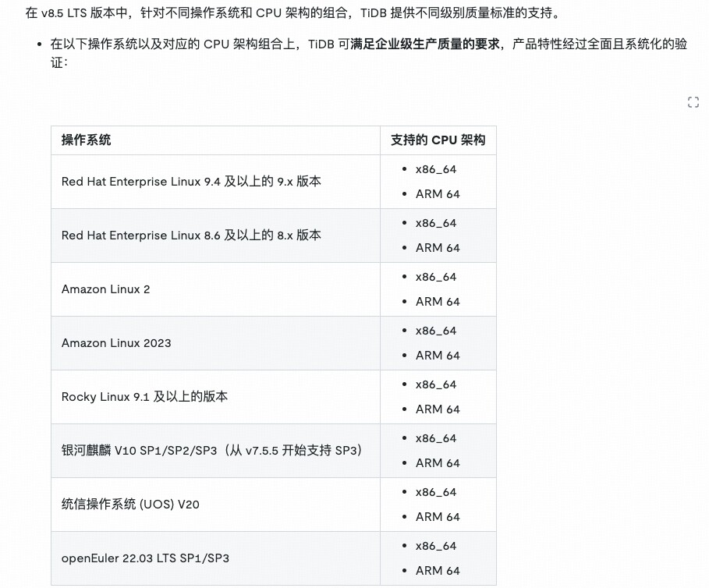Click ARM 64 in the Amazon Linux 2023 row

pos(438,356)
